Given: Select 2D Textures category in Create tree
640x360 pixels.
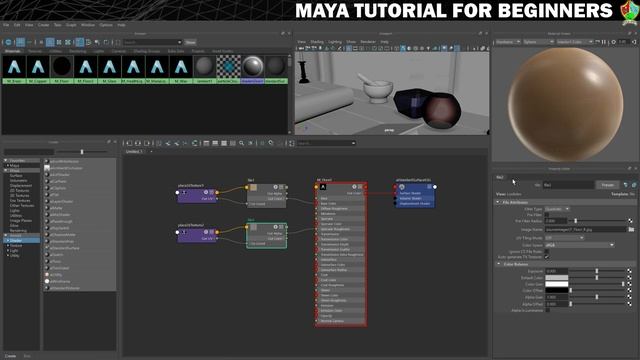Looking at the screenshot, I should [x=20, y=191].
